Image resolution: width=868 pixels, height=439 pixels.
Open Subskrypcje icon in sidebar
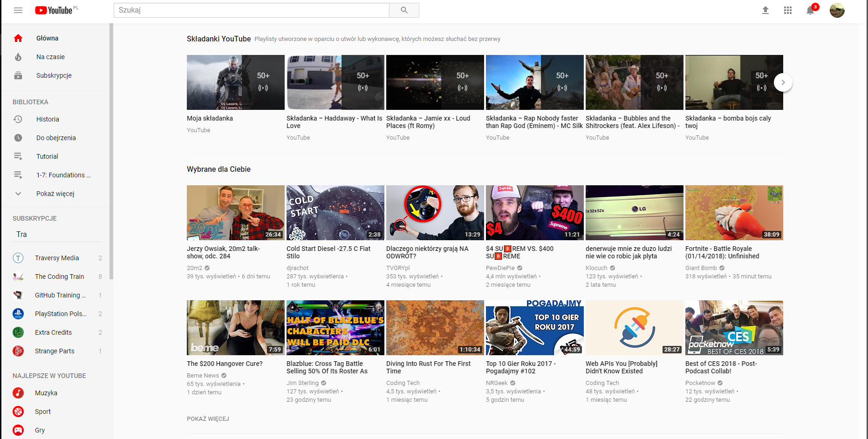point(18,75)
